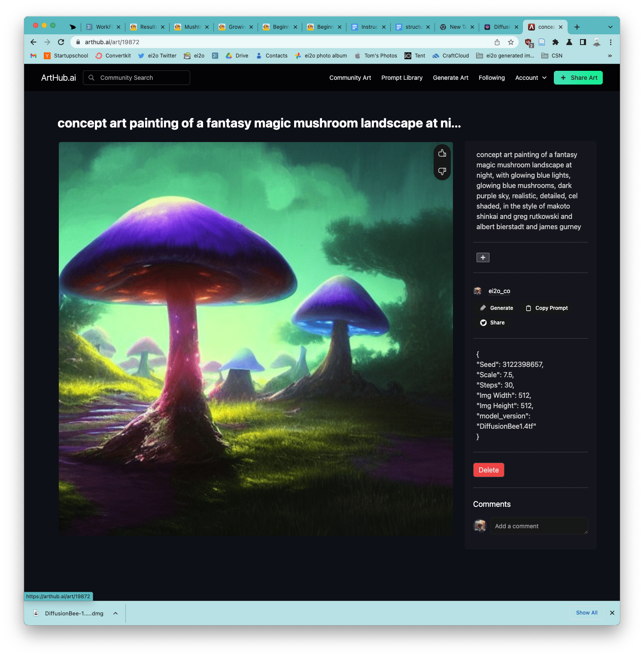The height and width of the screenshot is (657, 644).
Task: Open the browser tab list chevron
Action: pyautogui.click(x=611, y=27)
